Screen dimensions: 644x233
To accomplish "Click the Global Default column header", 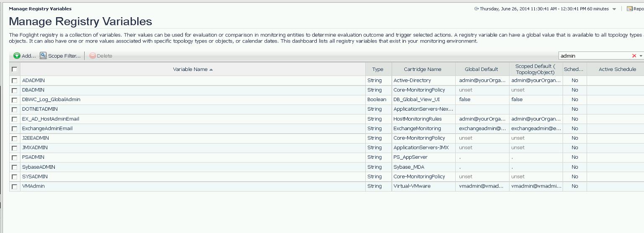I will [481, 69].
